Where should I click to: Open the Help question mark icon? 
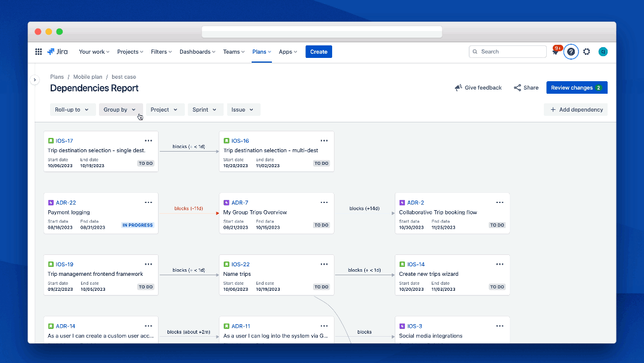coord(571,51)
